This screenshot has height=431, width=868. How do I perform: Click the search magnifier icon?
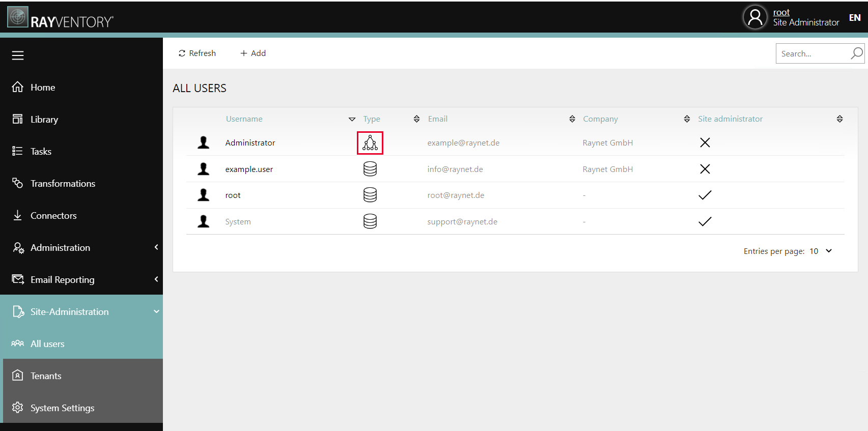tap(857, 53)
